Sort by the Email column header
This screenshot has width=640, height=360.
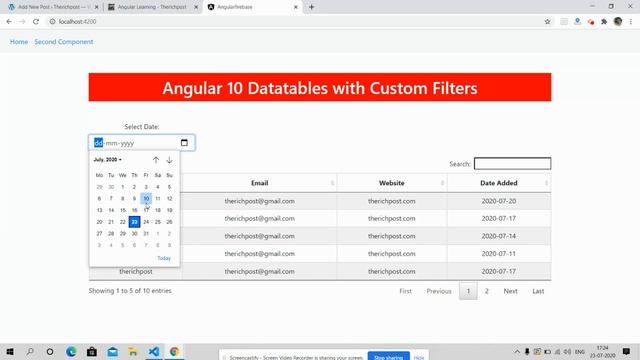pos(260,183)
